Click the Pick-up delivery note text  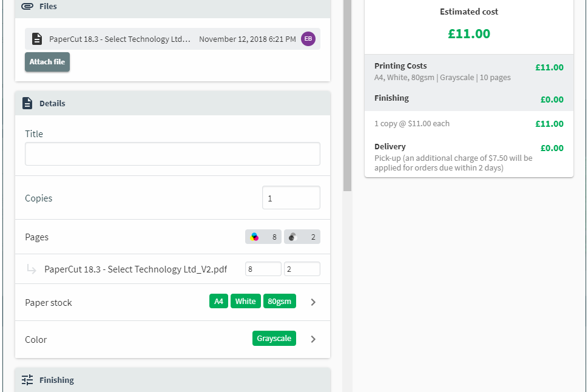pos(453,163)
